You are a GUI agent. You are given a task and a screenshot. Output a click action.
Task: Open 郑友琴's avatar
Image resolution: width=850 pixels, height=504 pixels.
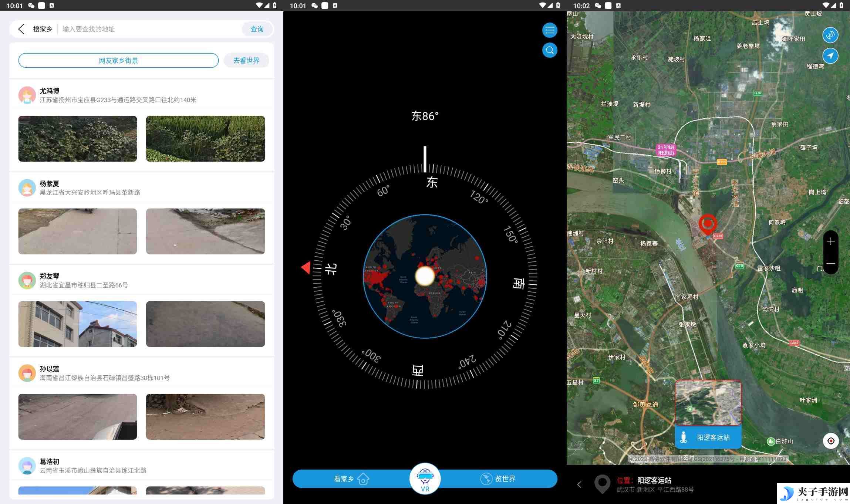[27, 280]
